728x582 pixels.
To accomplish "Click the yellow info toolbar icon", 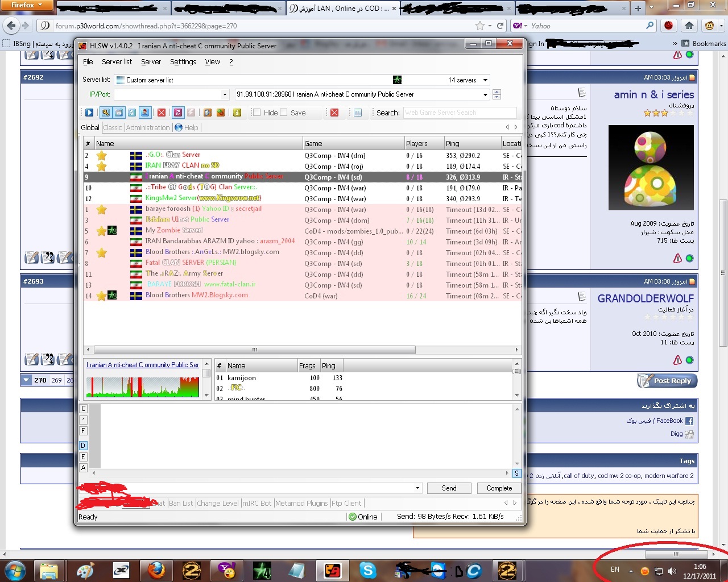I will tap(237, 113).
